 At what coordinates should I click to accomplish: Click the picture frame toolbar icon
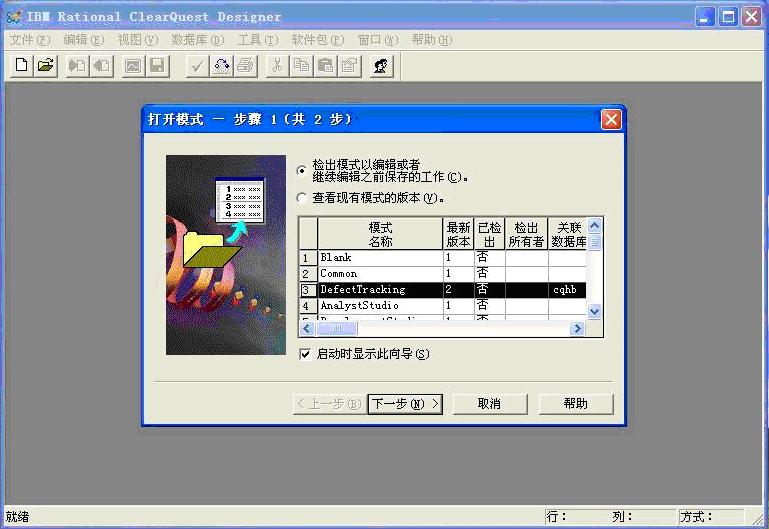133,66
